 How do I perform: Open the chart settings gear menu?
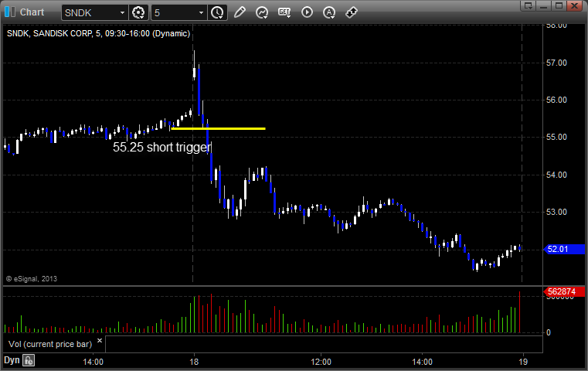click(138, 13)
